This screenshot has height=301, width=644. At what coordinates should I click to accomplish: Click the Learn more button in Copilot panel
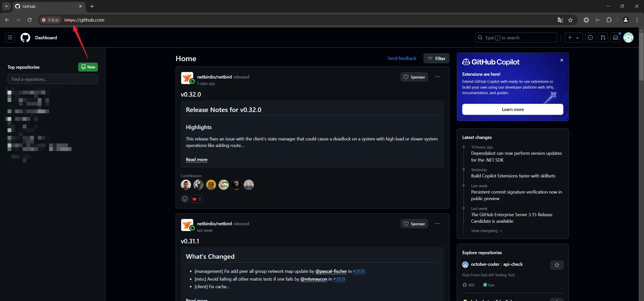[x=513, y=109]
